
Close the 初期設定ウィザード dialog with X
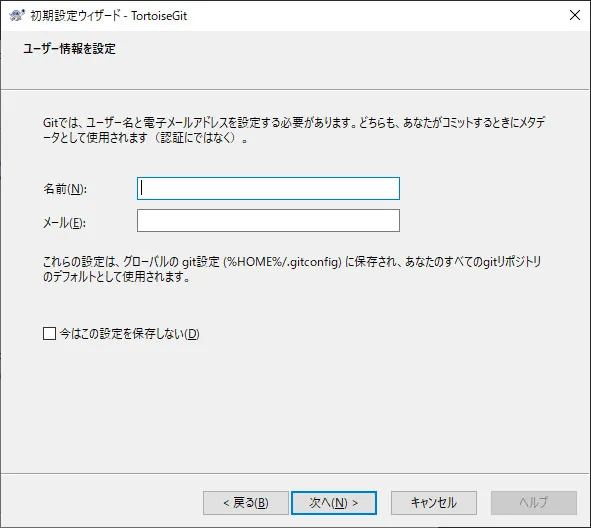click(x=575, y=15)
